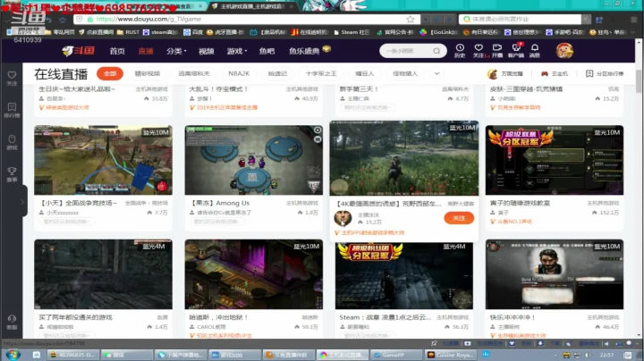Open the 小天 全面战争竞技场 stream thumbnail
This screenshot has height=361, width=644.
pyautogui.click(x=103, y=160)
